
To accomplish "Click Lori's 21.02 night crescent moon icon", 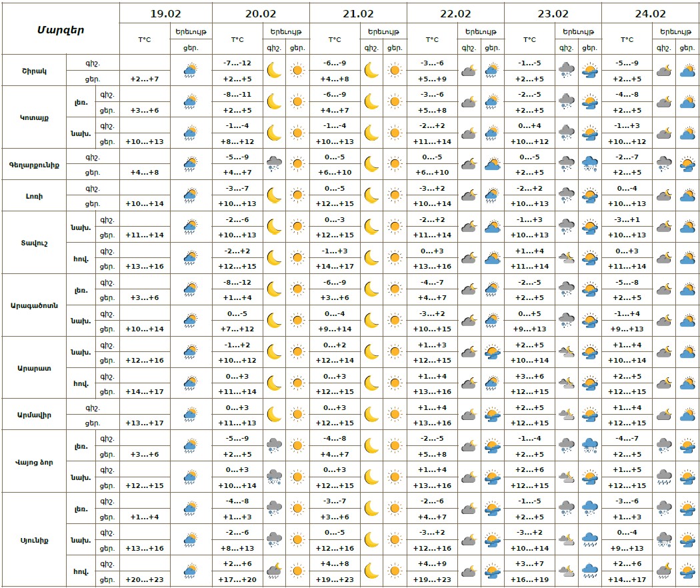I will (371, 195).
